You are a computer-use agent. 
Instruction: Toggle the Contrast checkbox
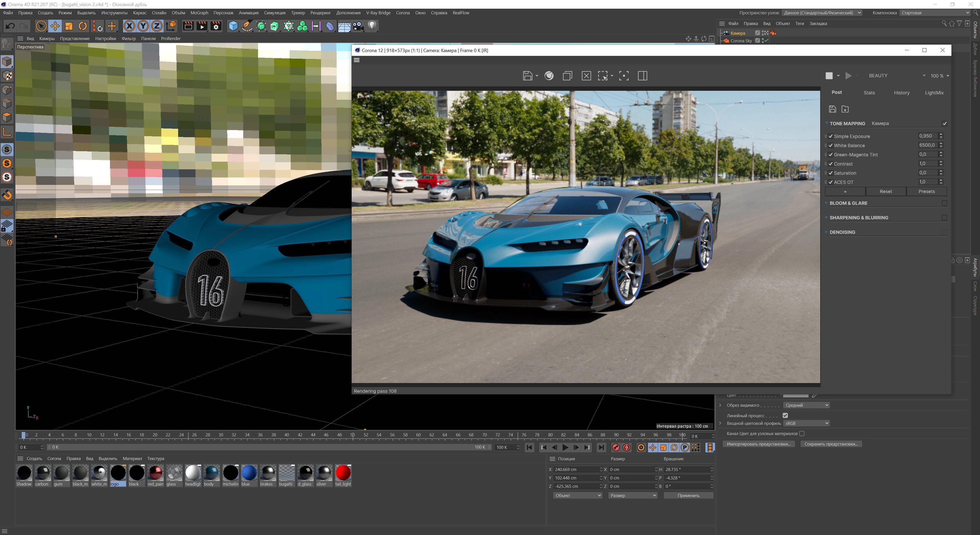point(830,163)
